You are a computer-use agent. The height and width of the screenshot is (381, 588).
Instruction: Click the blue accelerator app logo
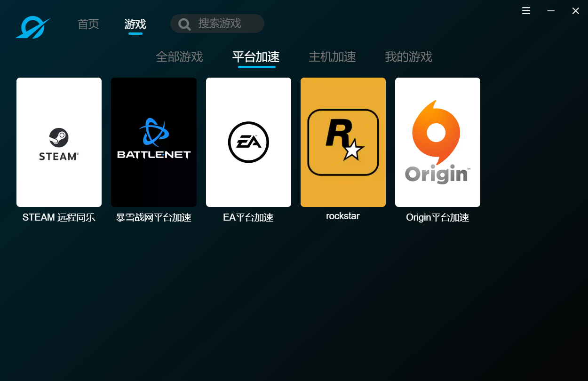(33, 27)
